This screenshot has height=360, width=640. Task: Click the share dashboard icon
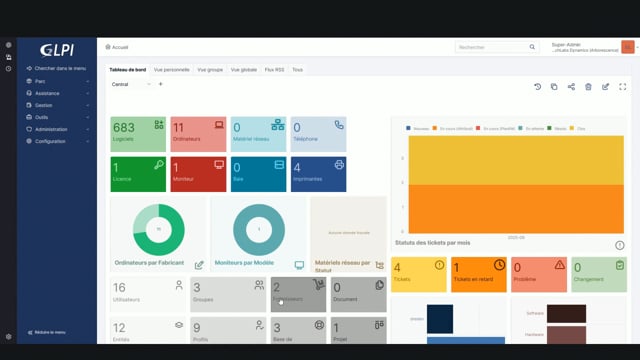coord(571,87)
